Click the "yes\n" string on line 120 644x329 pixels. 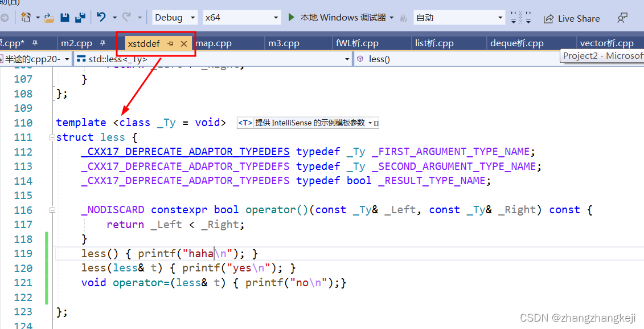pyautogui.click(x=249, y=268)
